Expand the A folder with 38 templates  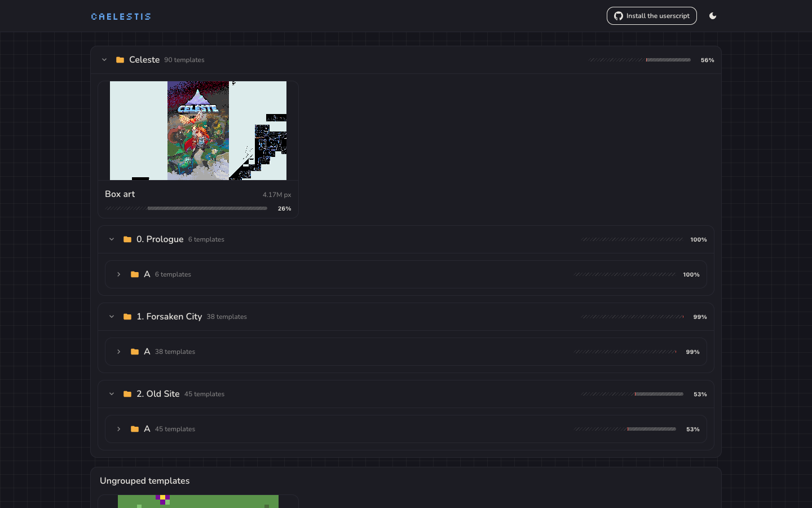pos(119,352)
